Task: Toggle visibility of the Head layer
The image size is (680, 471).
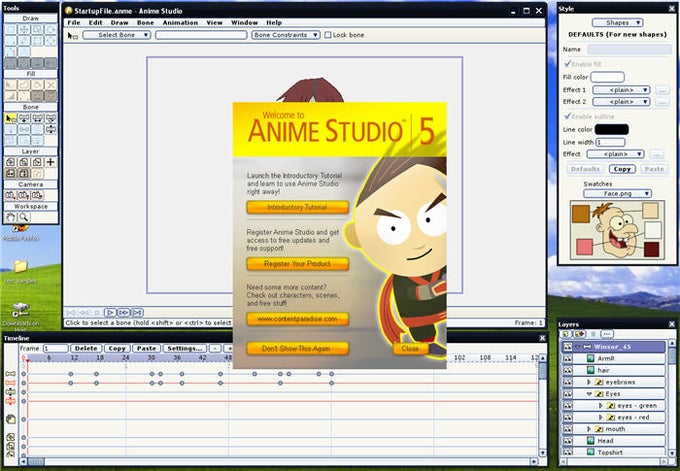Action: (567, 441)
